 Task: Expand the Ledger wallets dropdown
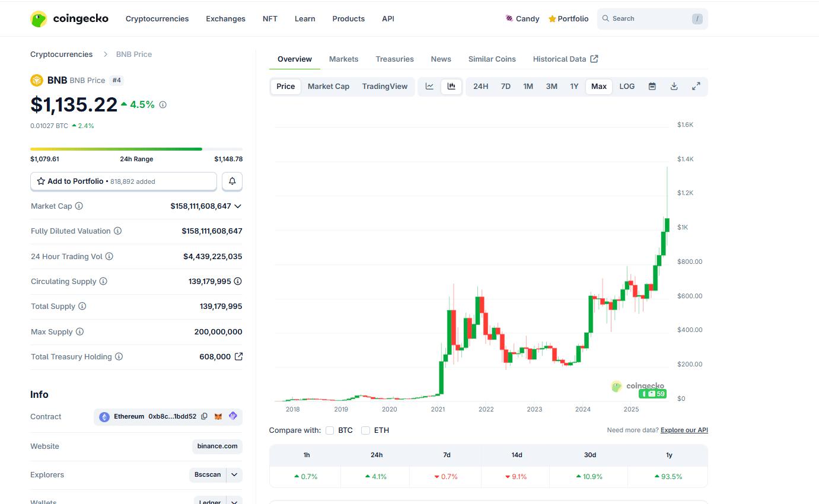click(234, 501)
